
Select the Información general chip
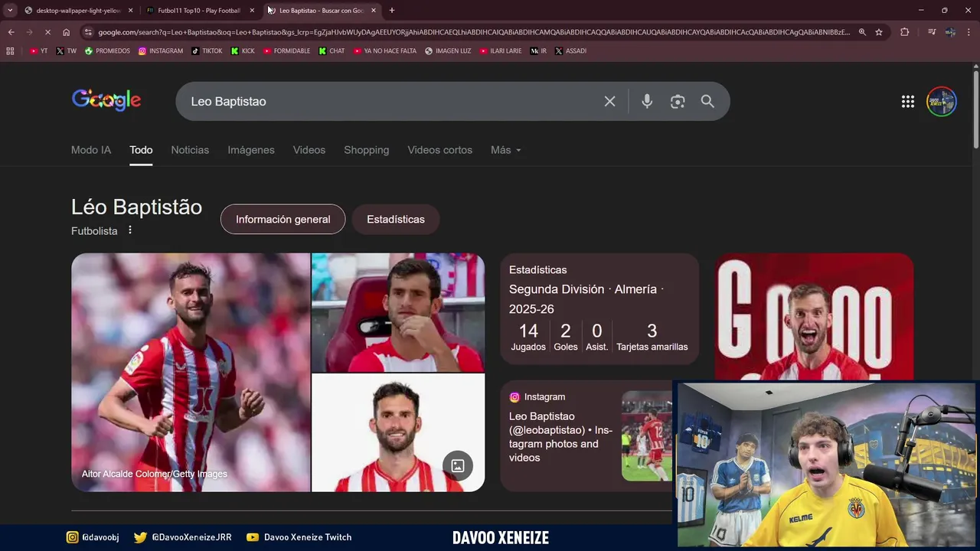point(283,219)
